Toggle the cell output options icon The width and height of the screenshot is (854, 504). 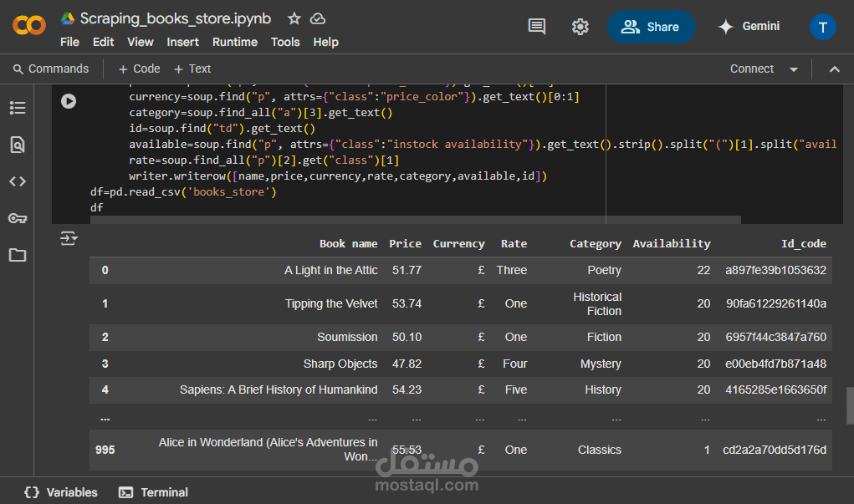69,238
